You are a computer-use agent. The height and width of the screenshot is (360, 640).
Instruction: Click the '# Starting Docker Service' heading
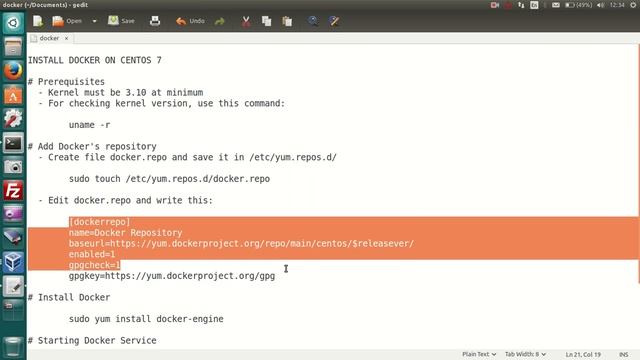point(92,340)
